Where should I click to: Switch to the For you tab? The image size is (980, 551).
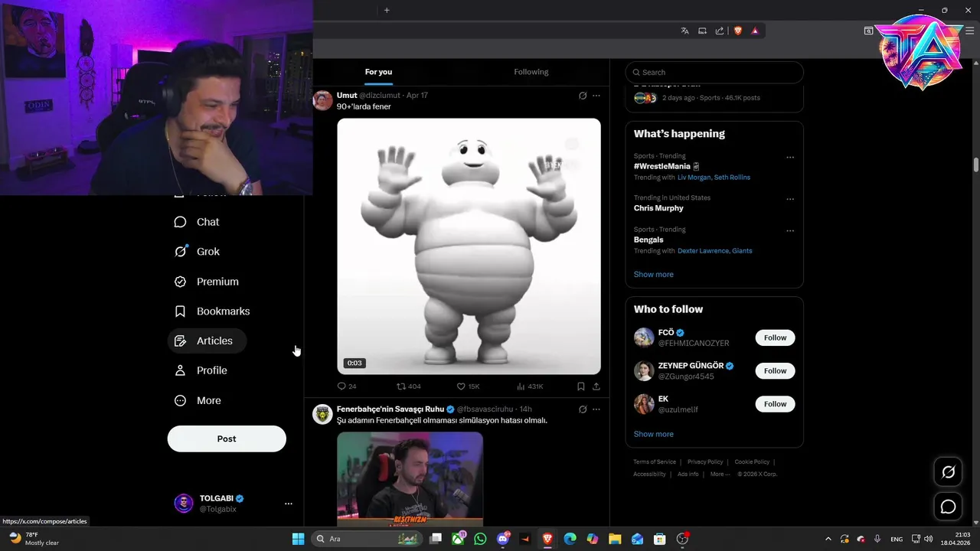click(x=378, y=72)
